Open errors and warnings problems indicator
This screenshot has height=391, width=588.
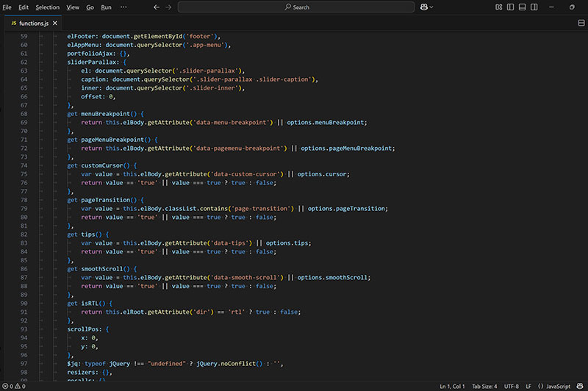click(15, 386)
